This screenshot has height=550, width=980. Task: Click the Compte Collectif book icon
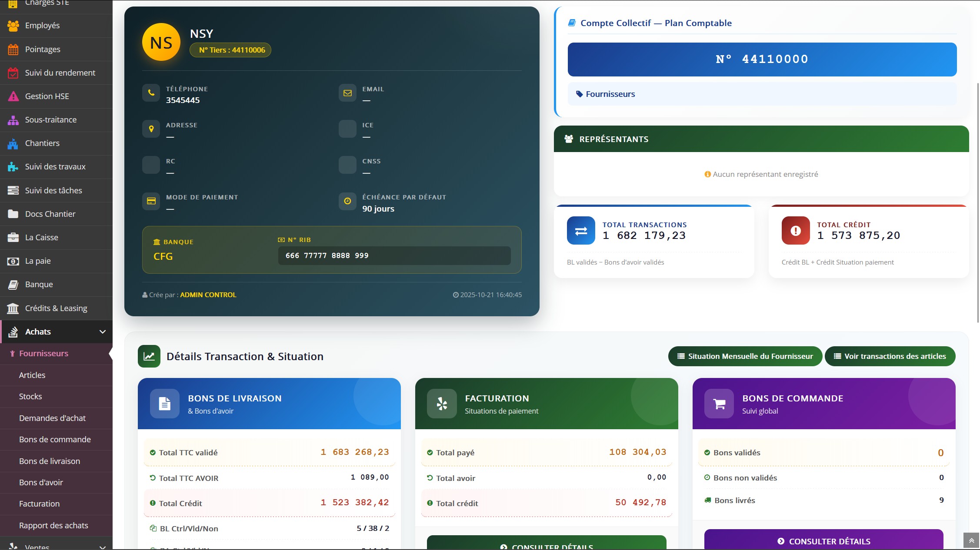coord(572,23)
